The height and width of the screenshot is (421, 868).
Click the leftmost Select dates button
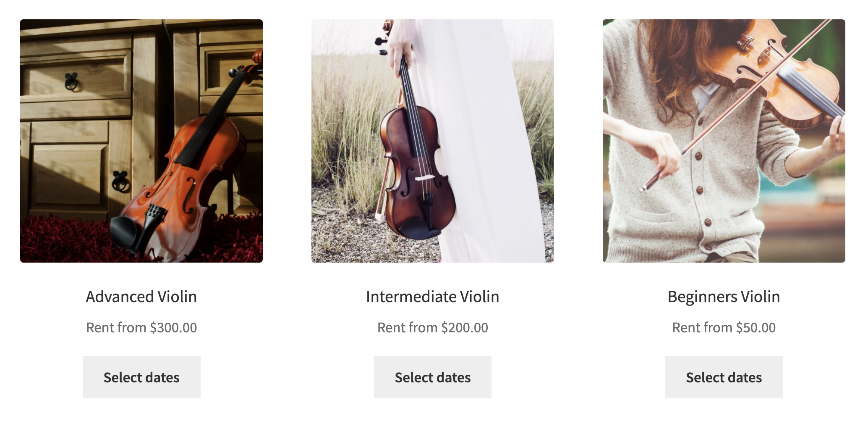[141, 377]
